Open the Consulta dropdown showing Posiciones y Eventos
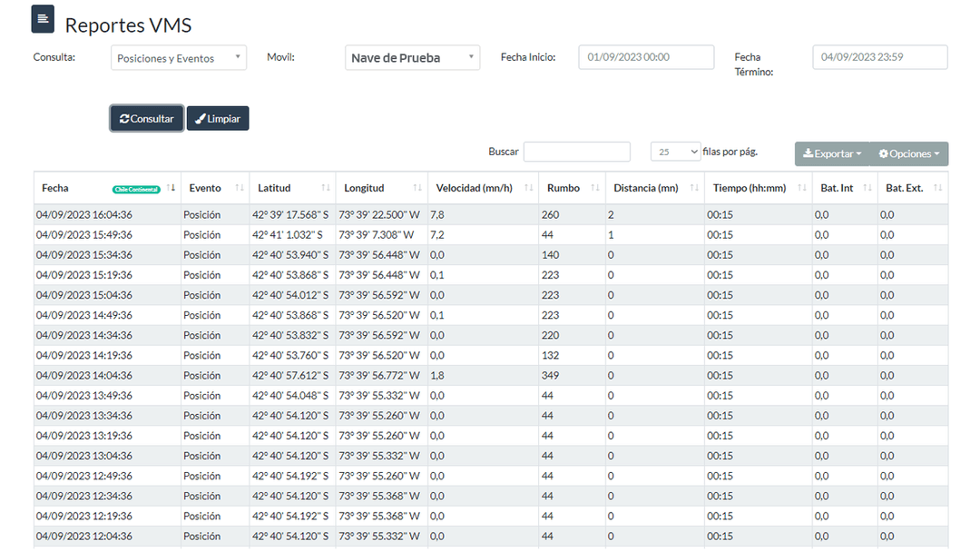980x552 pixels. click(x=178, y=57)
